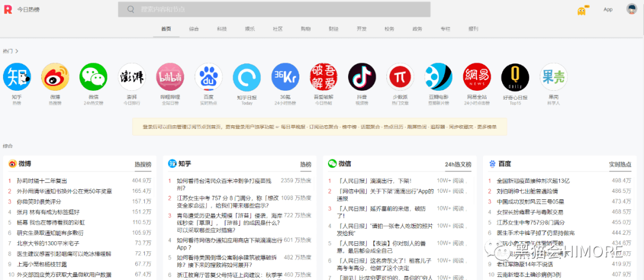Open the user avatar at top right
This screenshot has height=280, width=644.
coord(631,9)
